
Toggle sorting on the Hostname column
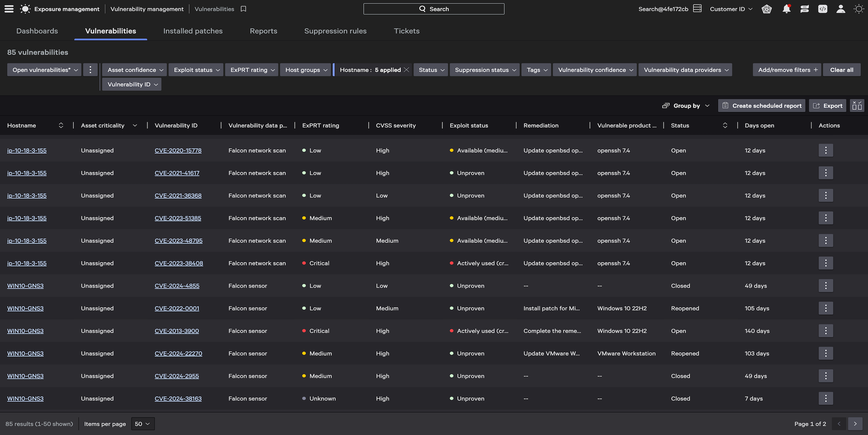61,125
